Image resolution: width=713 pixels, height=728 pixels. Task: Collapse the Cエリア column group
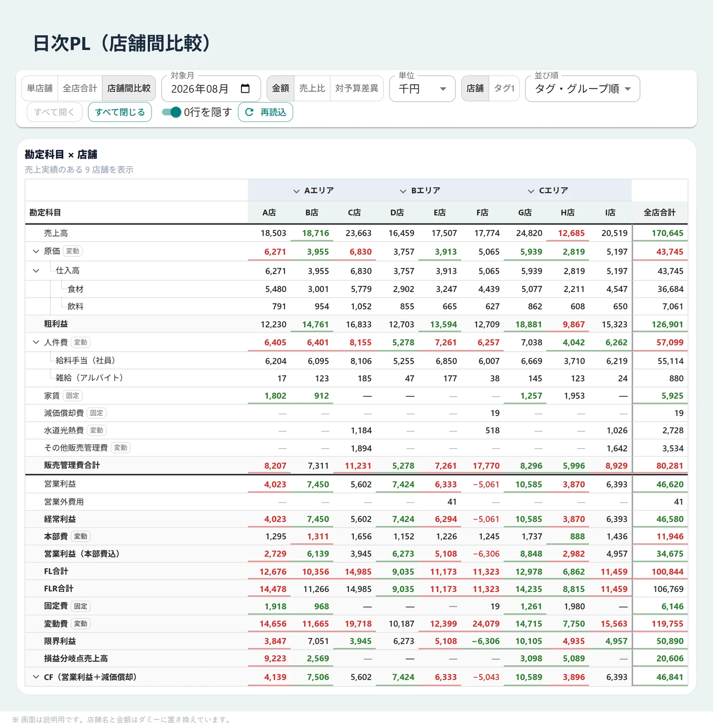[x=531, y=191]
